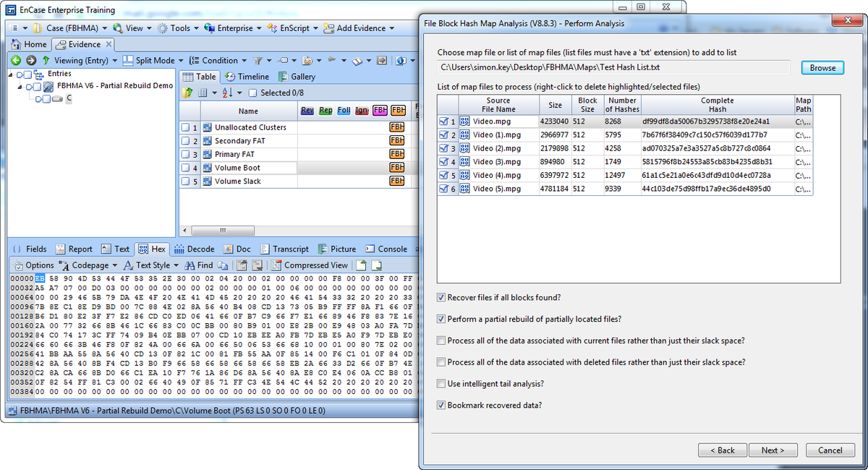Screen dimensions: 868x470
Task: Toggle 'Recover files if all blocks found' checkbox
Action: 441,298
